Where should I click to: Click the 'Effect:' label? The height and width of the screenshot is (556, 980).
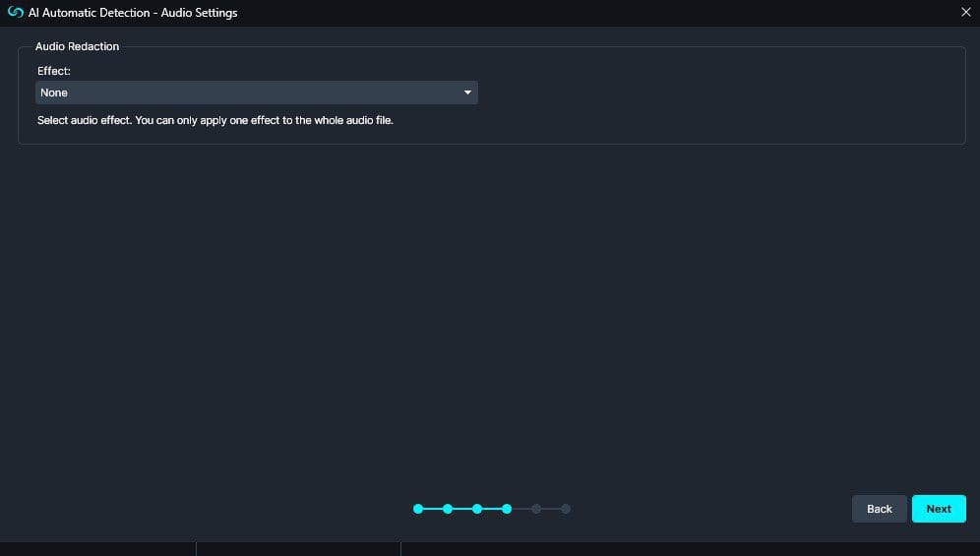coord(54,71)
